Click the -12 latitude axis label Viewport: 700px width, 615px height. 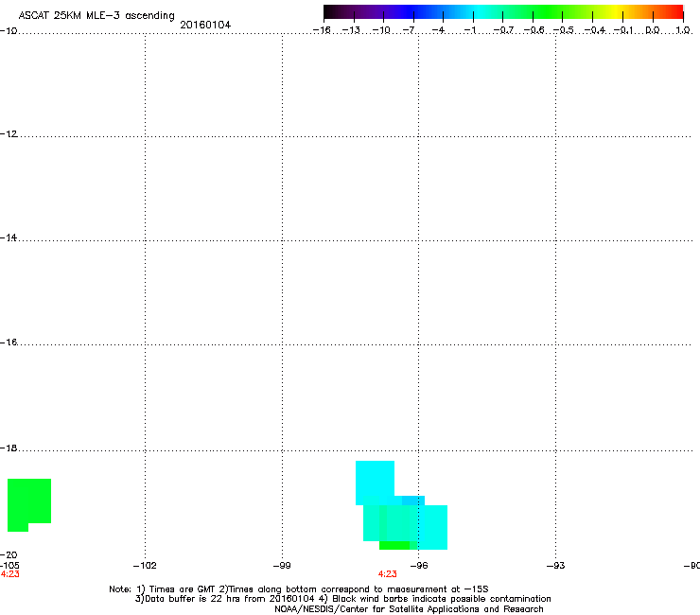click(x=9, y=134)
